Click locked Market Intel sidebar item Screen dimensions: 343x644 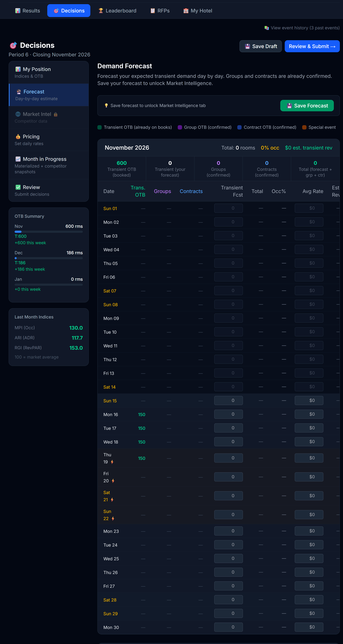click(49, 117)
